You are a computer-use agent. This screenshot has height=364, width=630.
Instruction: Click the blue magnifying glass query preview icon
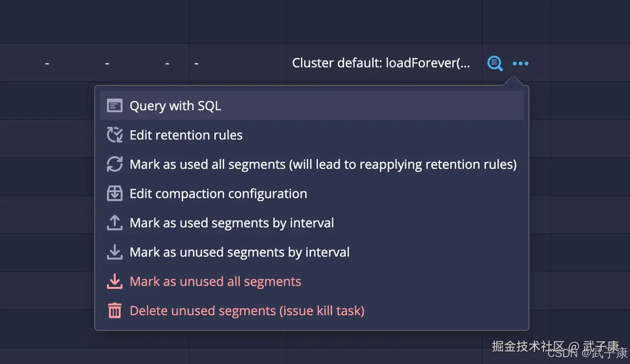point(494,63)
